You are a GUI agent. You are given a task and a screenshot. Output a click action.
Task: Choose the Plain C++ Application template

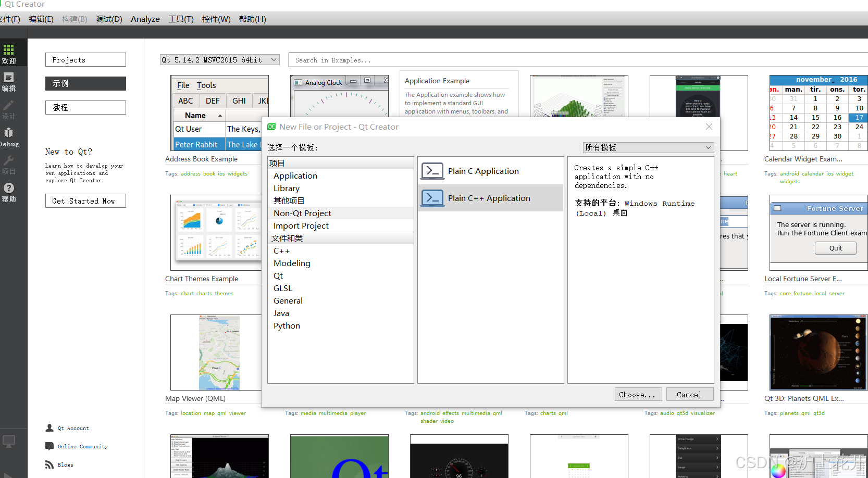(491, 198)
